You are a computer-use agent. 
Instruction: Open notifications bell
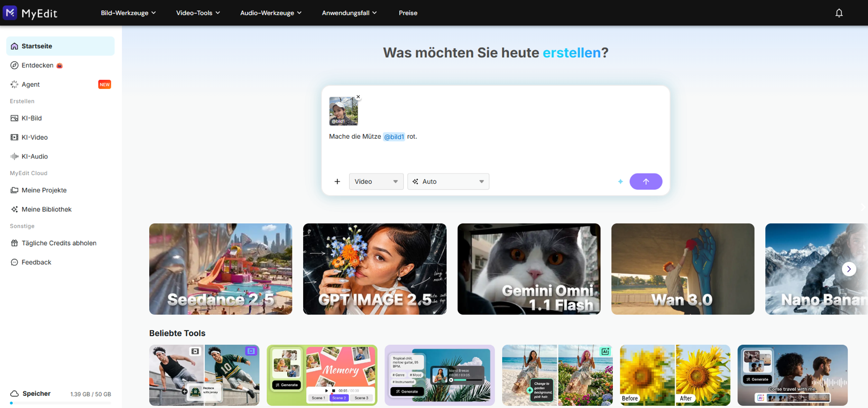839,13
